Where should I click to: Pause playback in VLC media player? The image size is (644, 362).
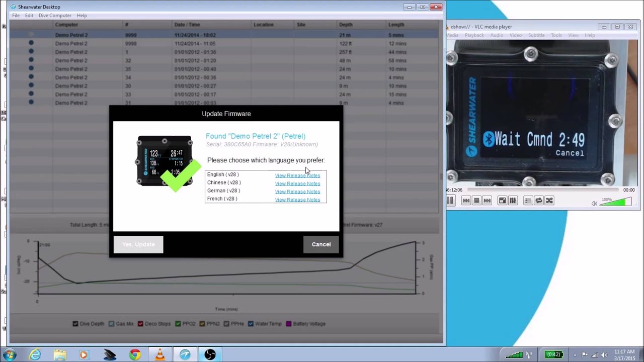[x=450, y=201]
